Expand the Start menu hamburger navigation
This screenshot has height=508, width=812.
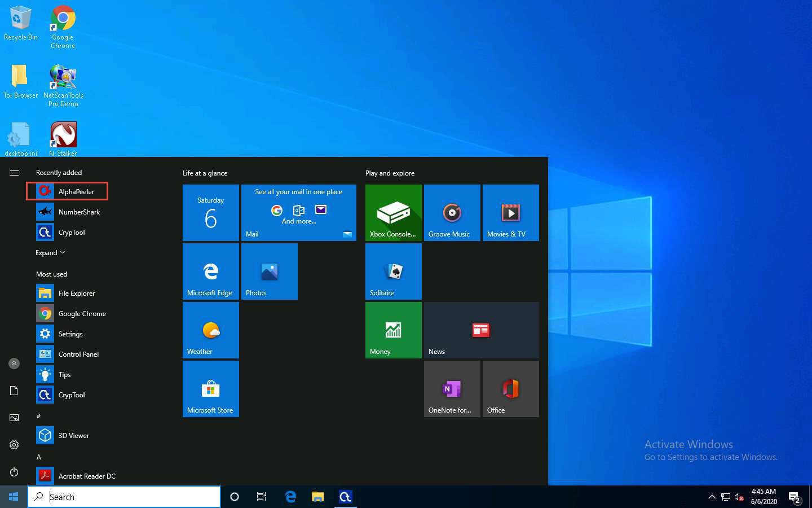(14, 173)
